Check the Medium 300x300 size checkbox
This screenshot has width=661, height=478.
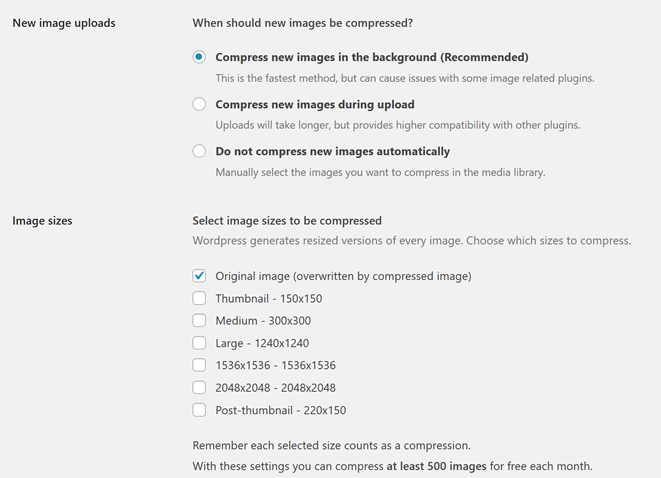(x=199, y=321)
